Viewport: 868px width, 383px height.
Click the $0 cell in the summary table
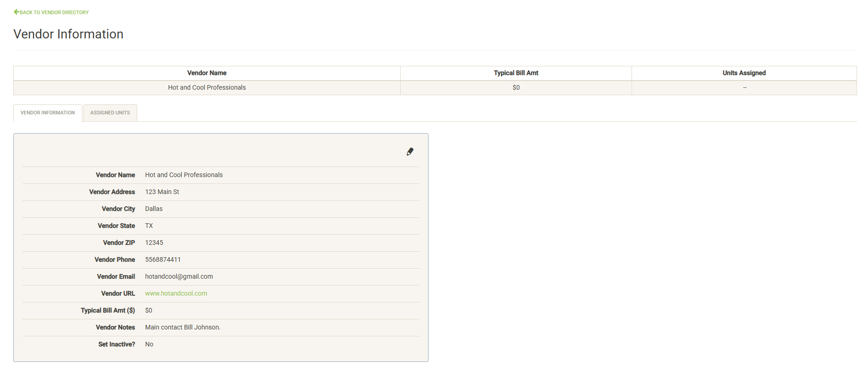click(x=516, y=88)
